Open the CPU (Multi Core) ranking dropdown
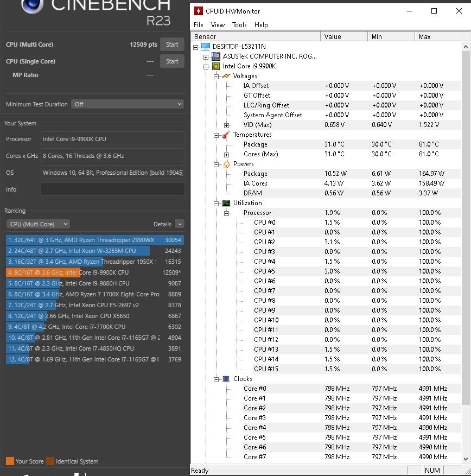Viewport: 471px width, 476px height. 38,224
